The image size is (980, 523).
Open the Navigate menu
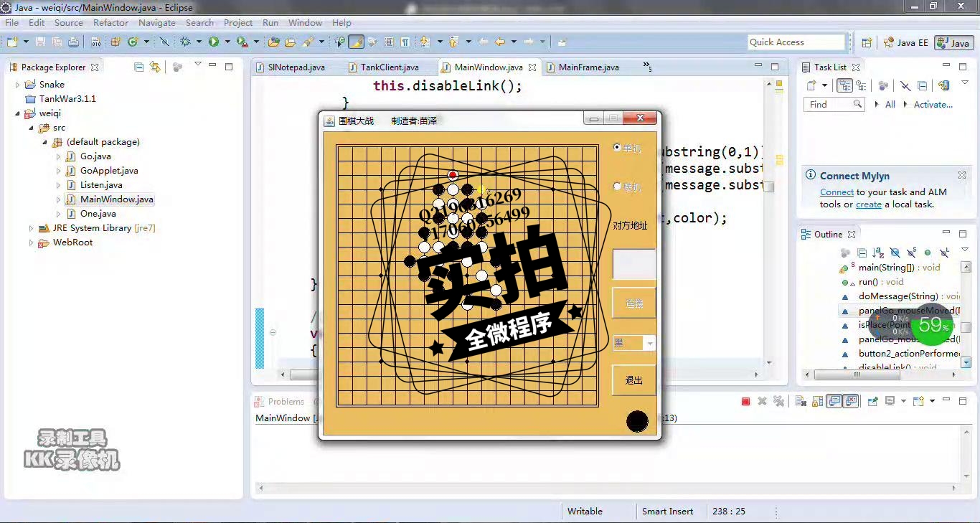coord(157,23)
